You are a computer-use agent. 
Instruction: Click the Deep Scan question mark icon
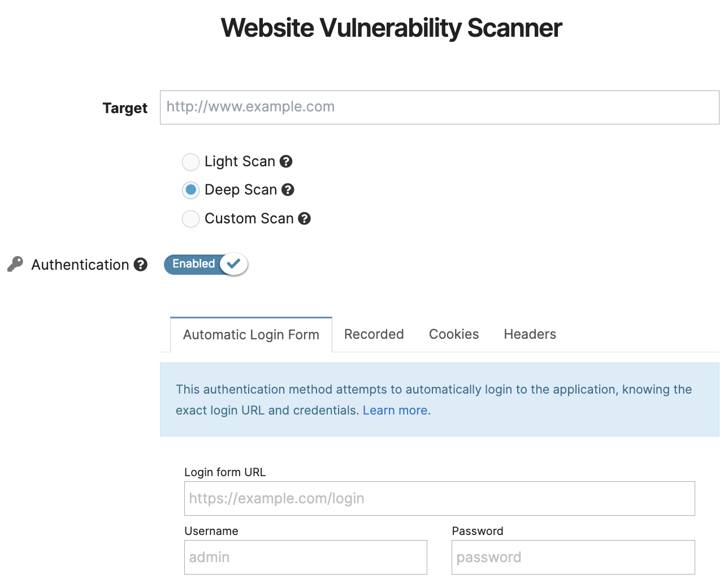pos(288,190)
